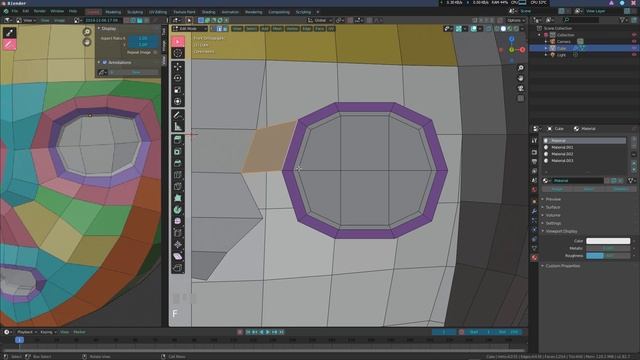
Task: Click the UV editor zoom magnifier icon
Action: pyautogui.click(x=87, y=32)
